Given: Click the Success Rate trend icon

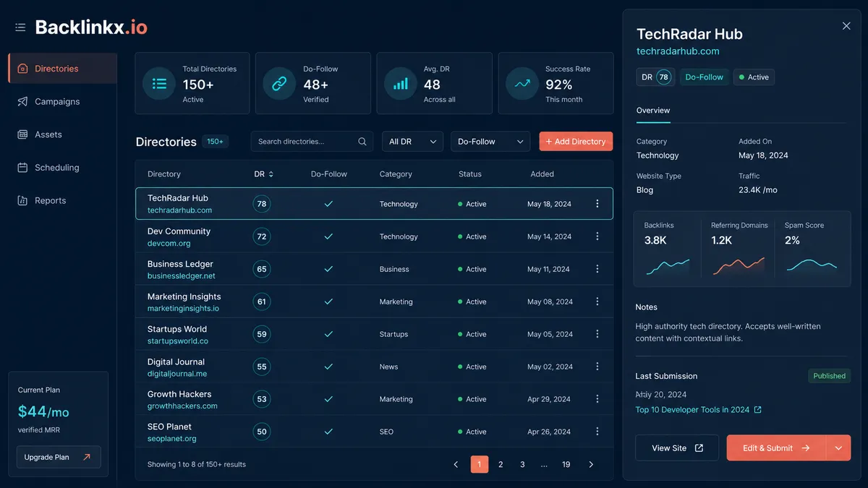Looking at the screenshot, I should (522, 84).
